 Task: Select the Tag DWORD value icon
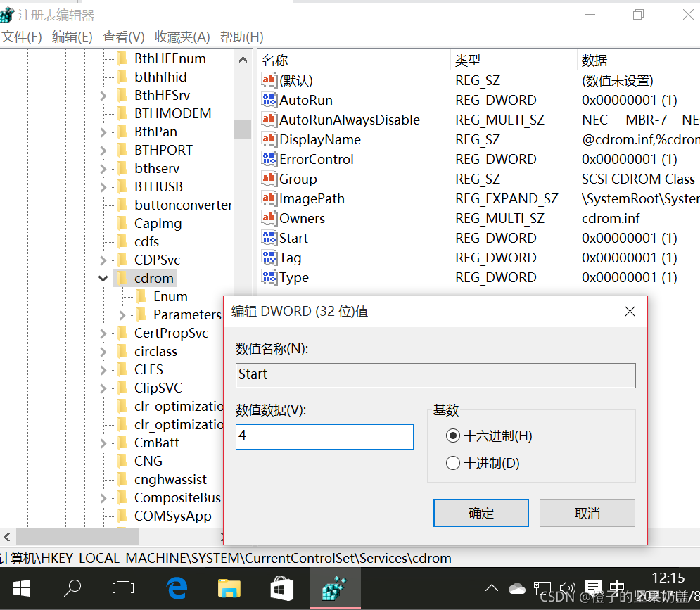(x=269, y=258)
